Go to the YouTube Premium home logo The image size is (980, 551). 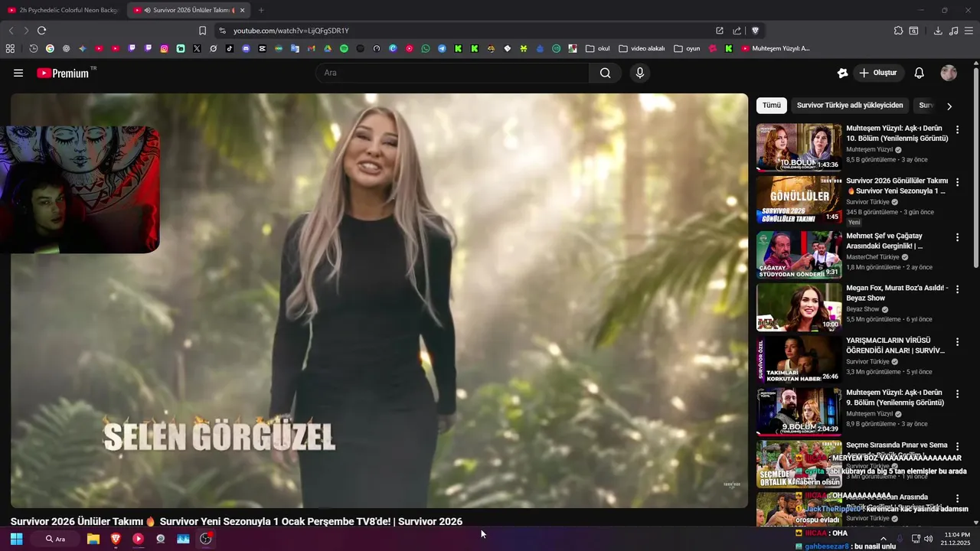(x=63, y=73)
